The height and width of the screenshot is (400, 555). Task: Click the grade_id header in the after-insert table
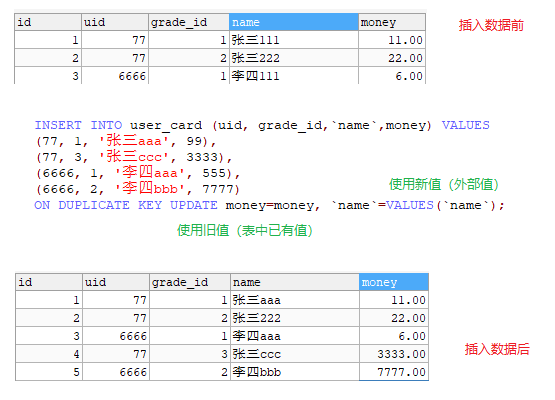190,282
